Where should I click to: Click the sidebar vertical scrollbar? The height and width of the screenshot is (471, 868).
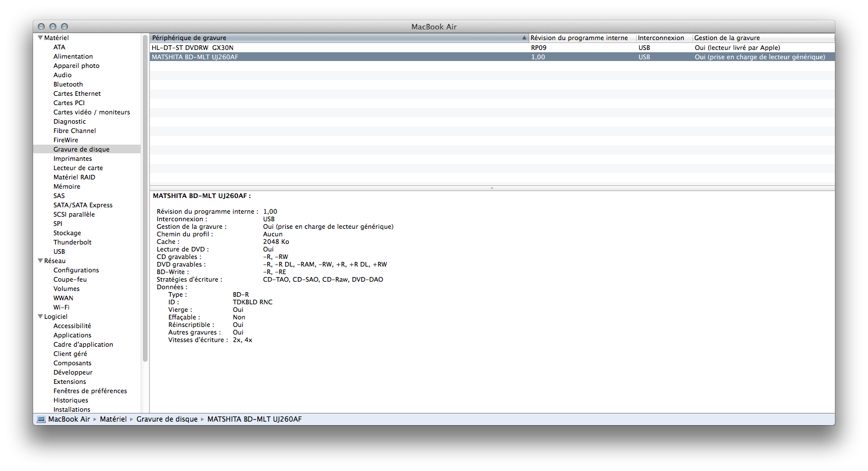(x=145, y=197)
